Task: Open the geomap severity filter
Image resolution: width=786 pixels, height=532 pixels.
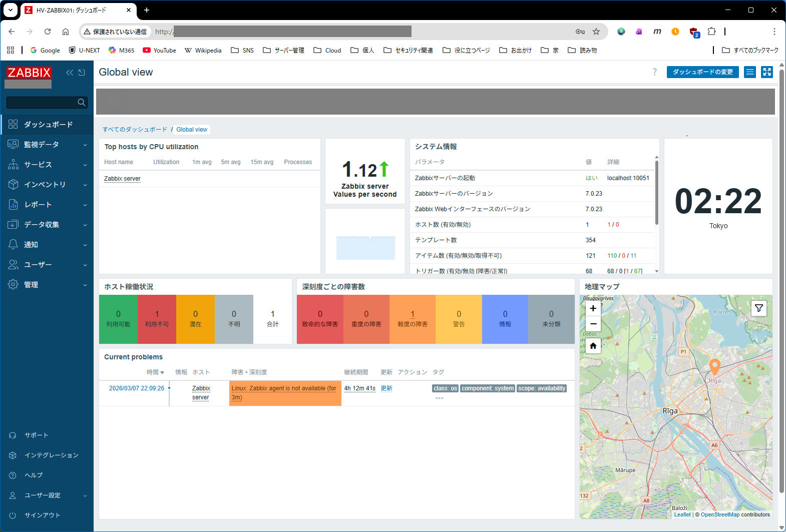Action: point(759,308)
